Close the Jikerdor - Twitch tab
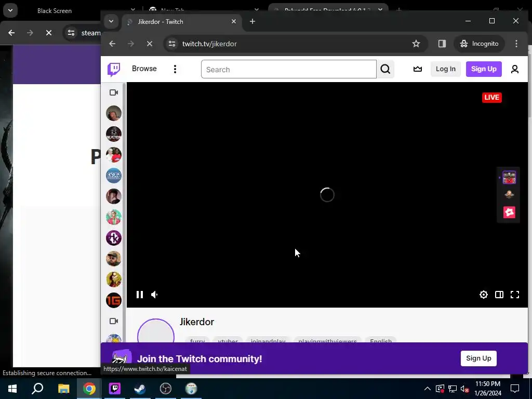Screen dimensions: 532x399 click(233, 21)
